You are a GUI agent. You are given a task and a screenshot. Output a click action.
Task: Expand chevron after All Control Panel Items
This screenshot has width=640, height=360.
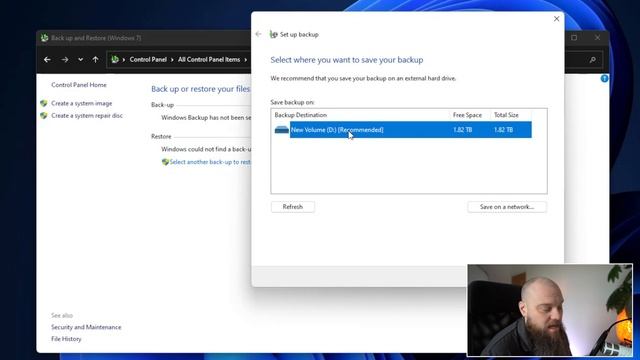246,60
